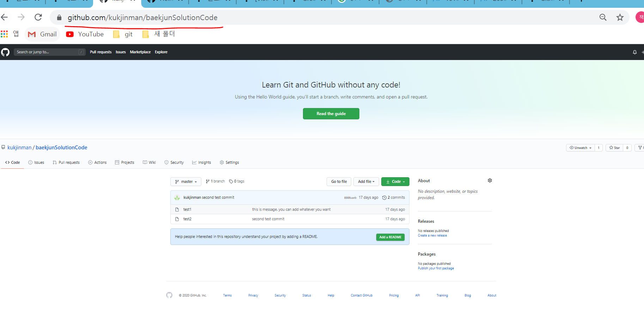Open baekjunSolutionCode repository link

61,148
